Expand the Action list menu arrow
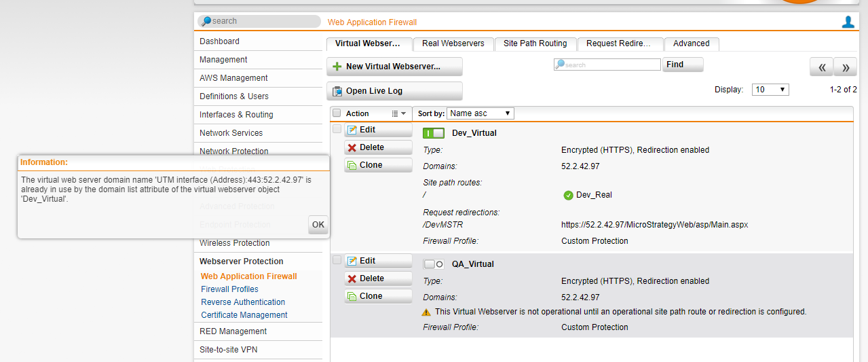 [399, 113]
